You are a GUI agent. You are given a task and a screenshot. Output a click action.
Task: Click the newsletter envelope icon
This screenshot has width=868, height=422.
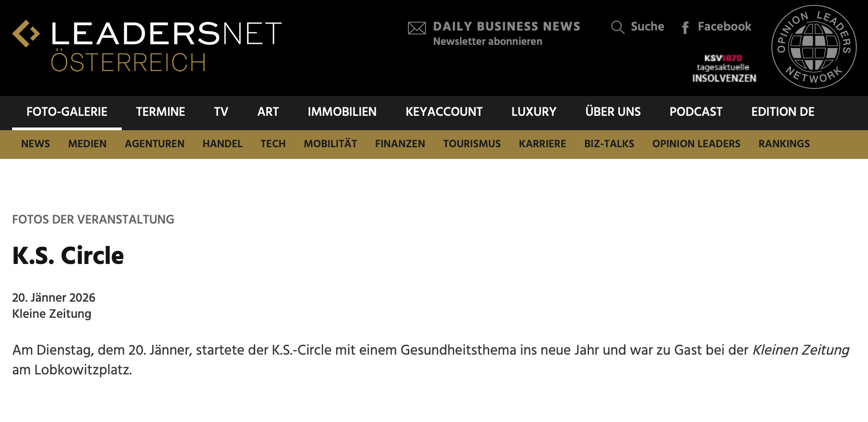point(416,28)
